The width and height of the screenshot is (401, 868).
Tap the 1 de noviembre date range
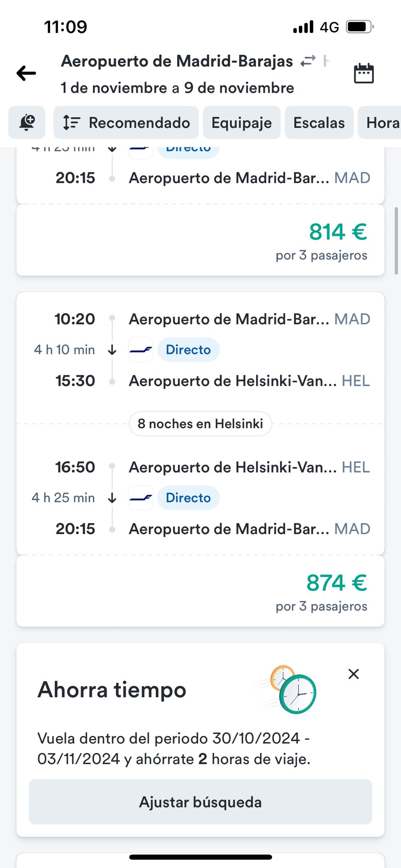pos(177,88)
